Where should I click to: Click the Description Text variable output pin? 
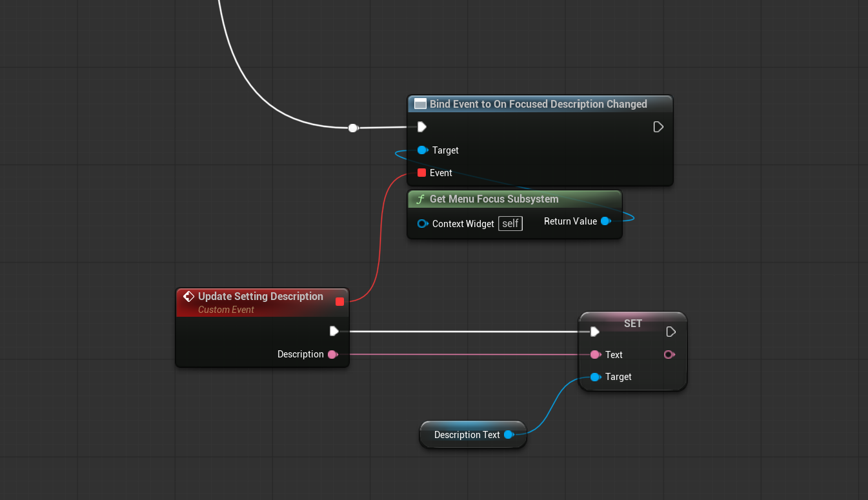pos(509,435)
